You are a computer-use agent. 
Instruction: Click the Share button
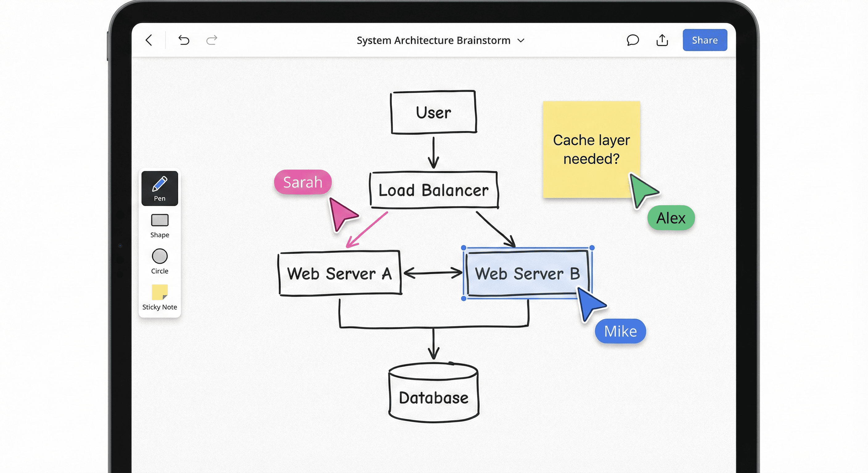pos(705,40)
